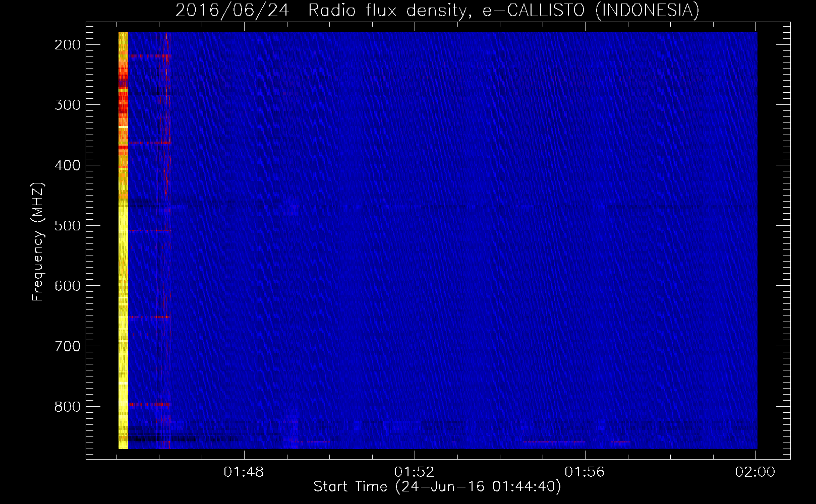The width and height of the screenshot is (816, 504).
Task: Click the 200 frequency tick label
Action: click(68, 45)
